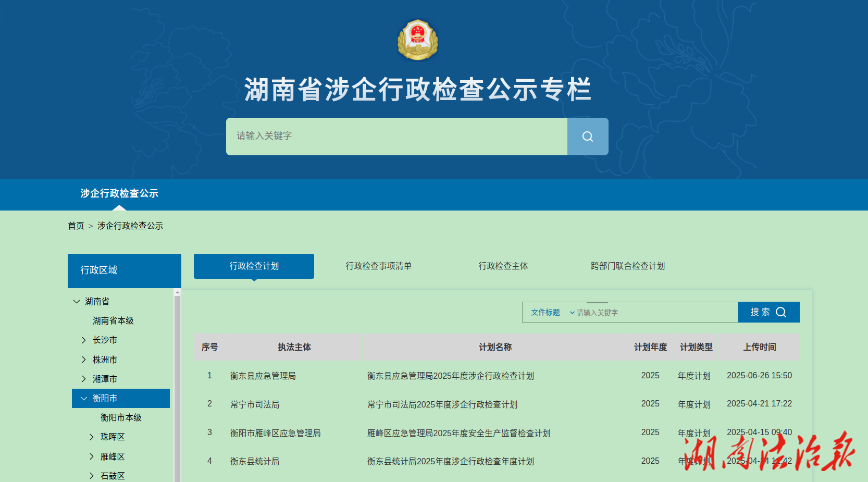868x482 pixels.
Task: Click the 首页 breadcrumb link
Action: pyautogui.click(x=76, y=225)
